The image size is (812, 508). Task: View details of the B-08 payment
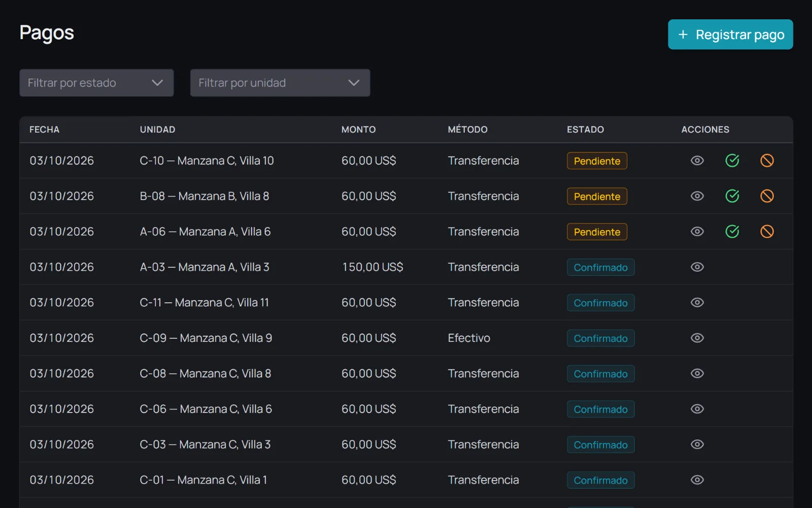coord(697,196)
